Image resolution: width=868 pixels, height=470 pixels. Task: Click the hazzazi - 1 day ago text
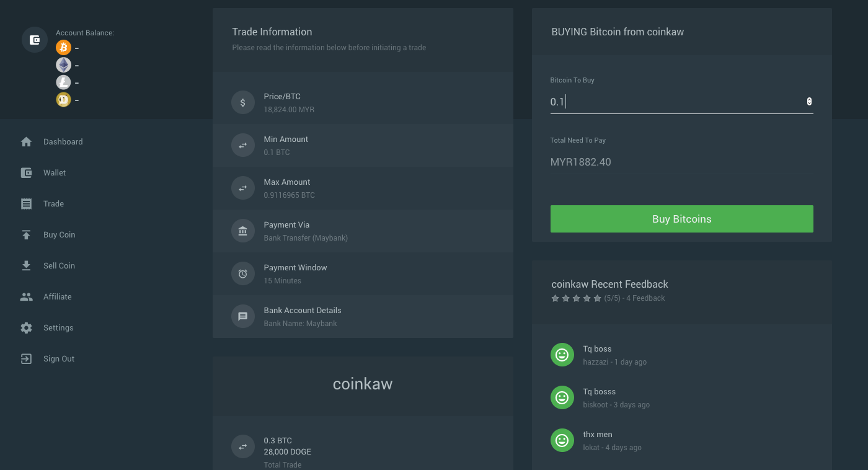[614, 362]
